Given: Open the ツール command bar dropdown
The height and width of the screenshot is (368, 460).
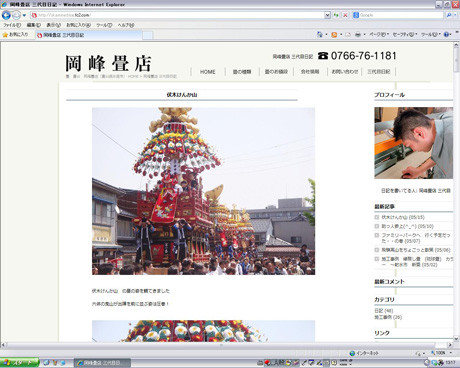Looking at the screenshot, I should tap(431, 35).
